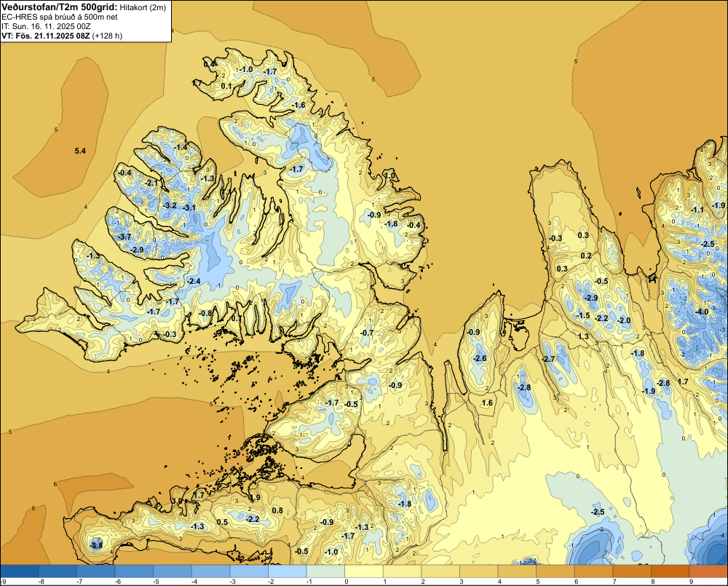Click the legend swatch between 0 and 1
728x586 pixels.
pyautogui.click(x=365, y=571)
